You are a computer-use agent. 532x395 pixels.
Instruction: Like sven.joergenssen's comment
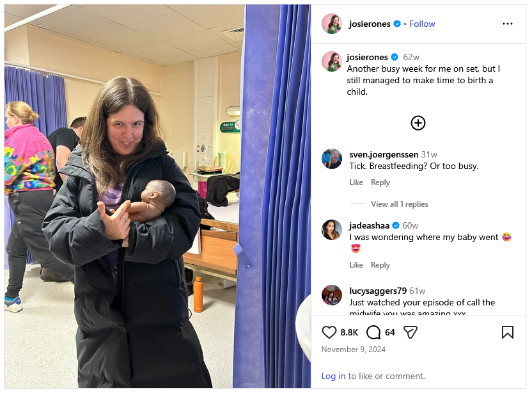coord(356,182)
